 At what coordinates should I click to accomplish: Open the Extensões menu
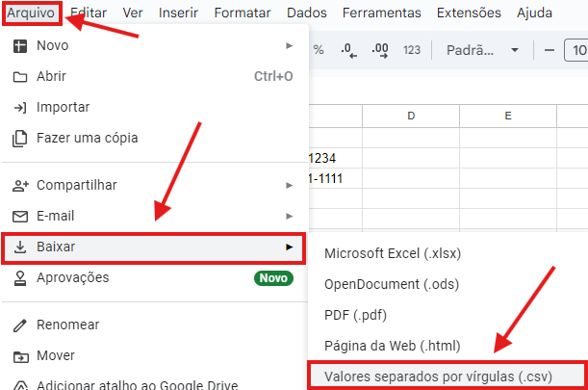pos(469,13)
